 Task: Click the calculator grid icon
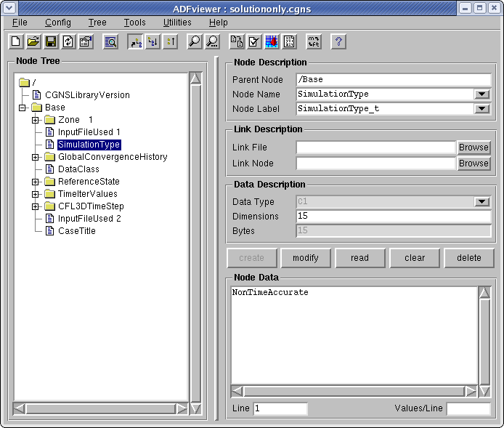click(x=289, y=41)
